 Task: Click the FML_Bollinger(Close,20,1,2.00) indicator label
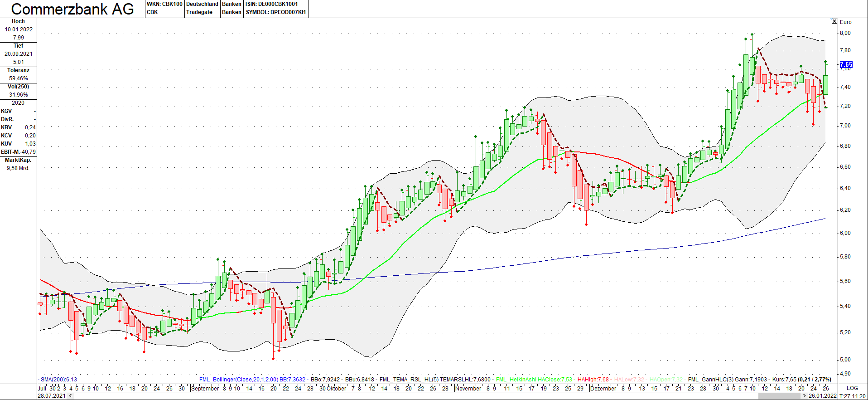(x=239, y=380)
